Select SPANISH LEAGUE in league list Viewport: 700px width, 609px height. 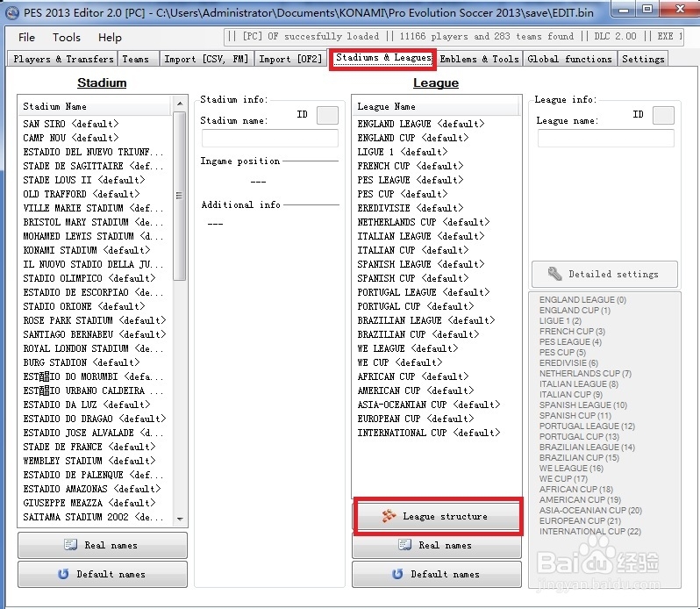[420, 264]
